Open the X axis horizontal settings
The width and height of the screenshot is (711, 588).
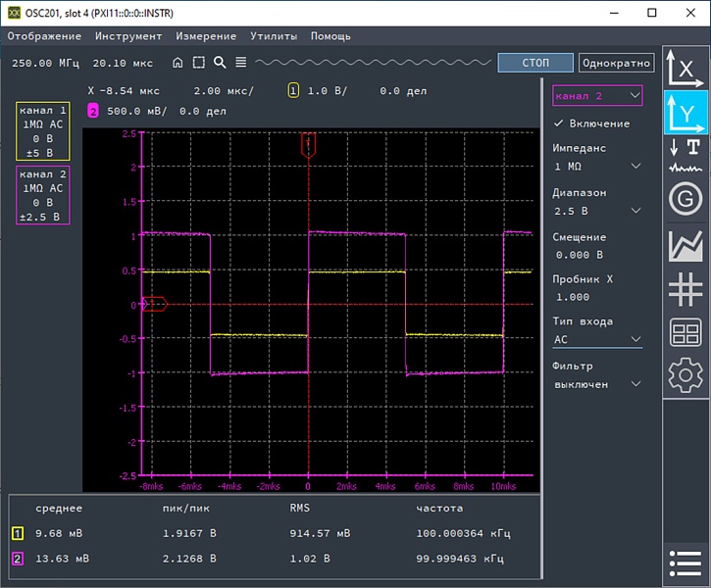(x=686, y=68)
